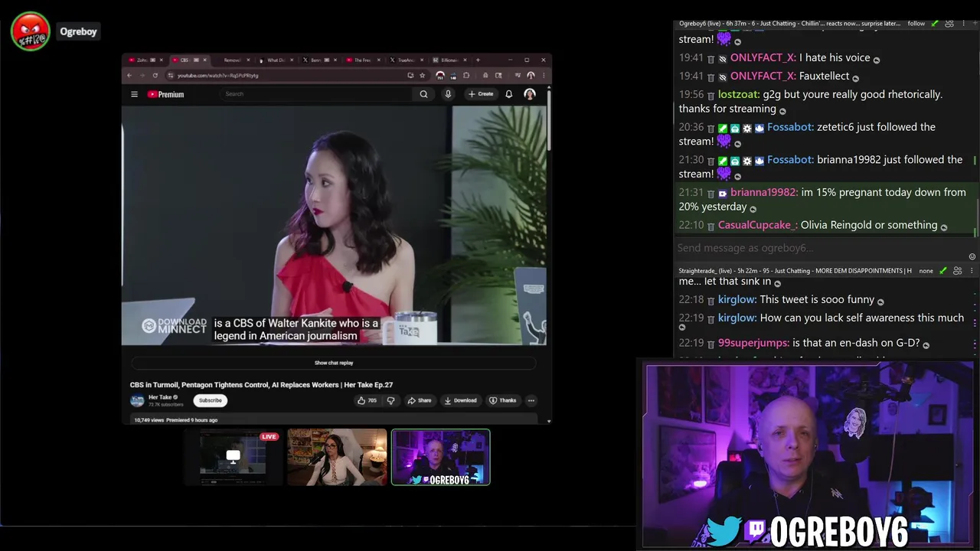980x551 pixels.
Task: Delete lostzoat message via trash icon
Action: tap(710, 95)
